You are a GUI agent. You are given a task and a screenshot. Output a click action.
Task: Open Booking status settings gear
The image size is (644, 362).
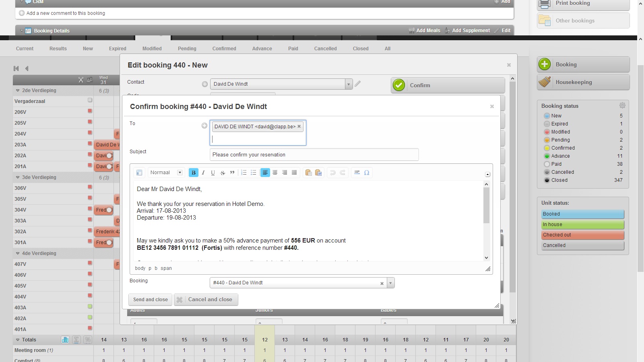[622, 105]
